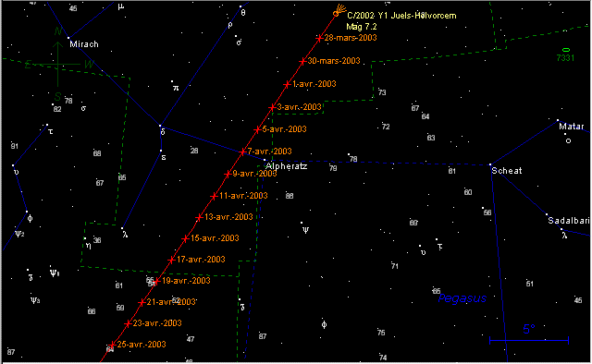Viewport: 592px width, 364px height.
Task: Select the psi Pegasi star
Action: [x=302, y=223]
